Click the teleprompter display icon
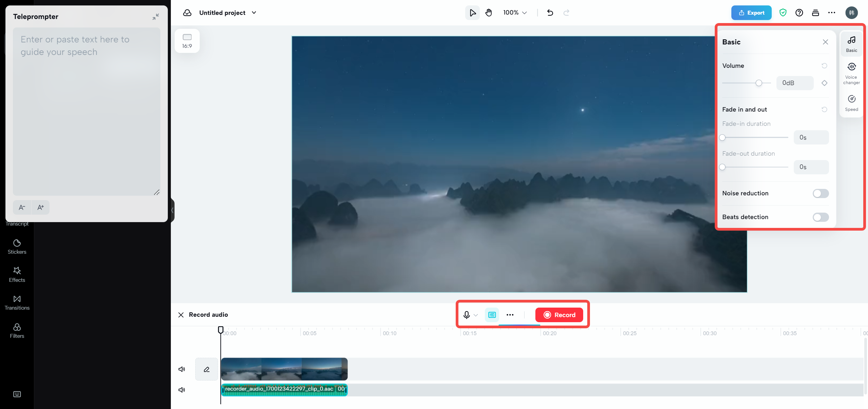 pos(492,314)
